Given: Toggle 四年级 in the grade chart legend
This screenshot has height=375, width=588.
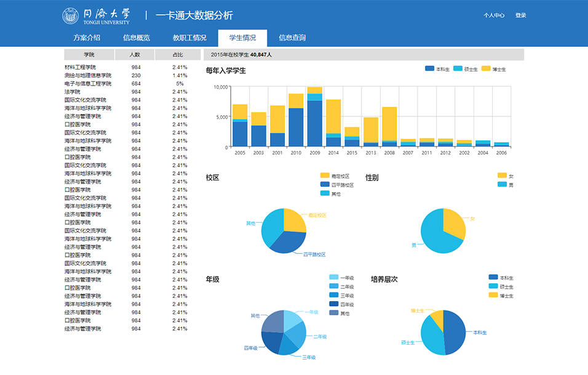Looking at the screenshot, I should pyautogui.click(x=341, y=304).
